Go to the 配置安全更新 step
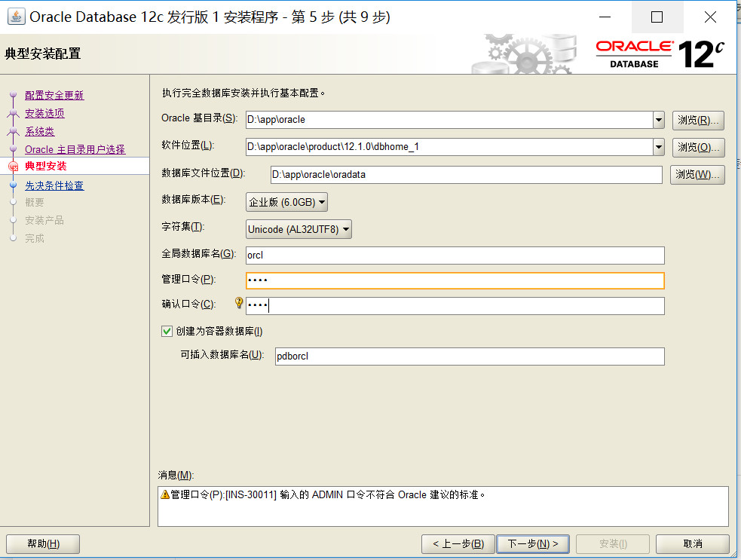Viewport: 741px width, 560px height. pyautogui.click(x=54, y=95)
